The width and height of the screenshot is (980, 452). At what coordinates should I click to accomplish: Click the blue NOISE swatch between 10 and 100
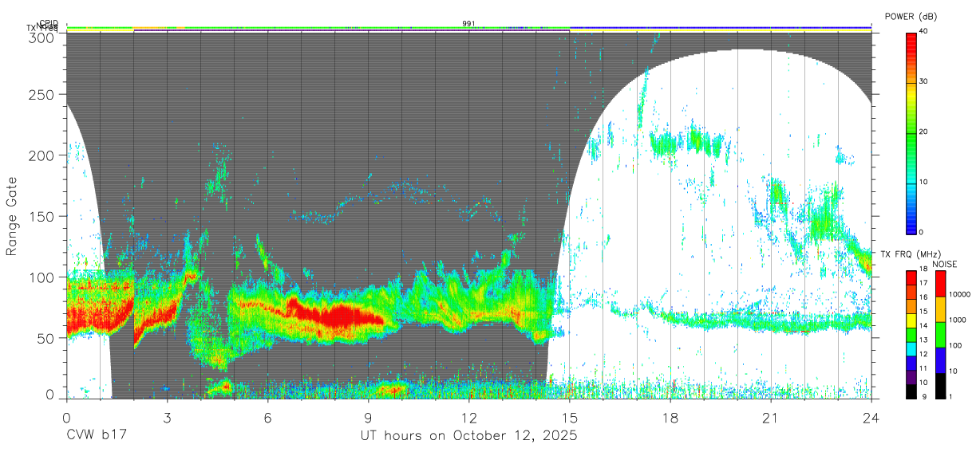coord(940,360)
